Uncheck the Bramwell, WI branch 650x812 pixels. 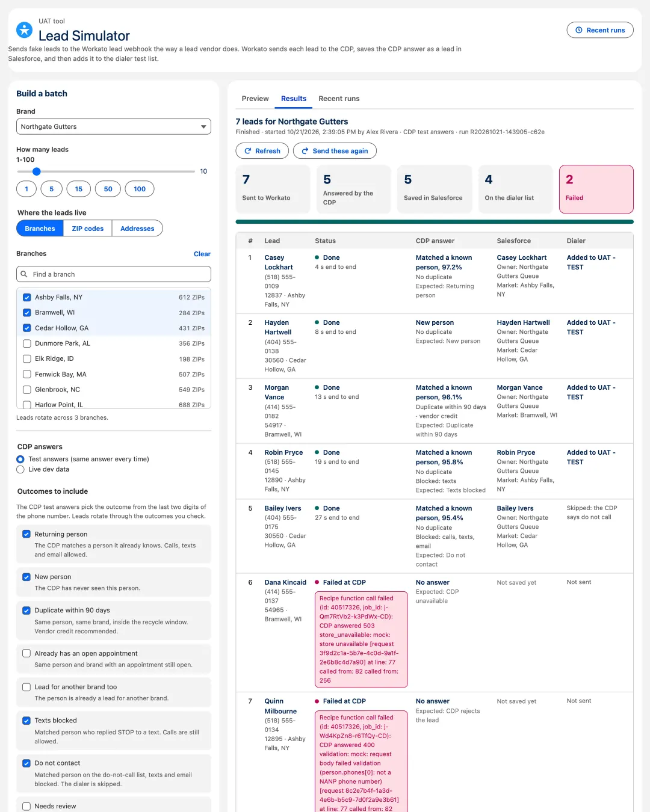click(x=26, y=313)
